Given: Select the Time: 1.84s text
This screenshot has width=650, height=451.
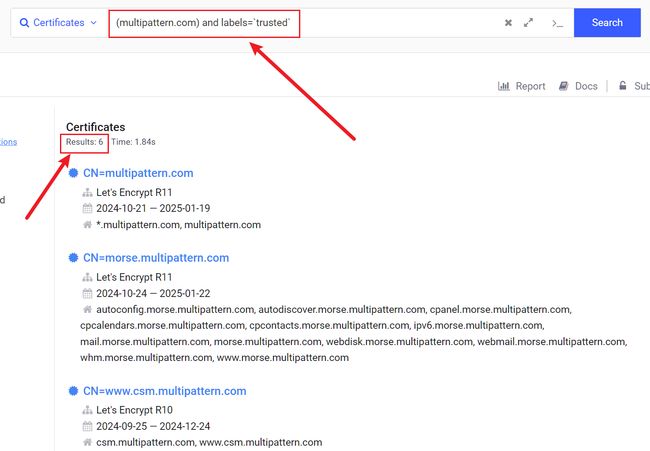Looking at the screenshot, I should pos(133,142).
